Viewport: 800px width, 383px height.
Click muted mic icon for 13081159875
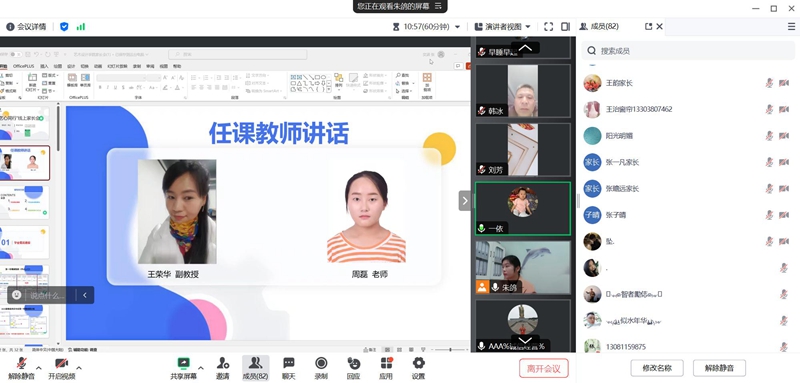point(784,347)
